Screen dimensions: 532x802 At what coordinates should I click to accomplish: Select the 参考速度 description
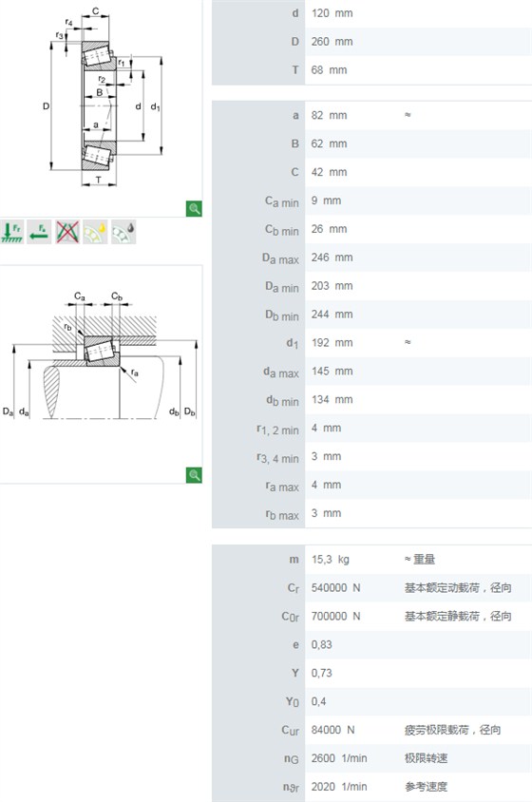pyautogui.click(x=427, y=787)
